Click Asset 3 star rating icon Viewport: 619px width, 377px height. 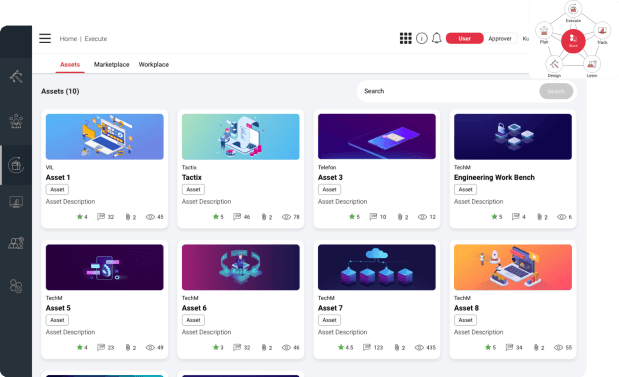[x=352, y=216]
